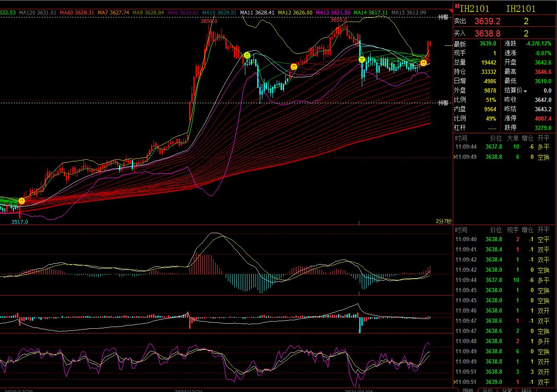Image resolution: width=557 pixels, height=392 pixels.
Task: Click the 日增 value -4986
Action: click(x=489, y=81)
